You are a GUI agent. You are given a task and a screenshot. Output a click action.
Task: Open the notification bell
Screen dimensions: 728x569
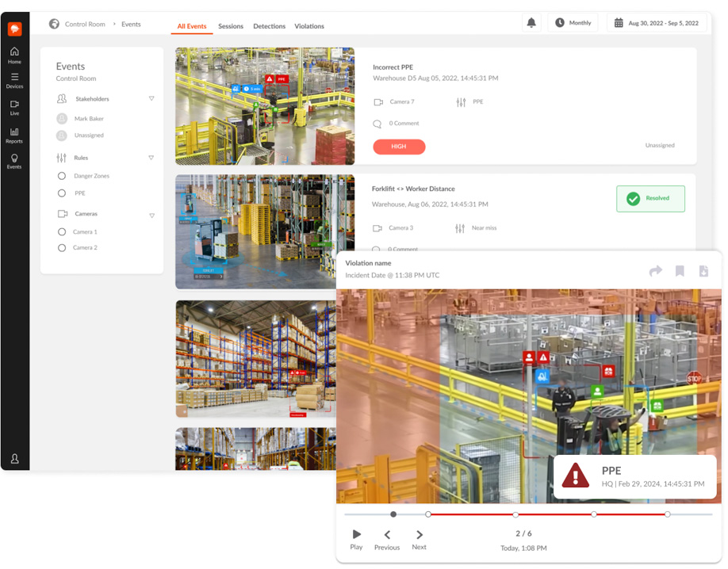(531, 22)
